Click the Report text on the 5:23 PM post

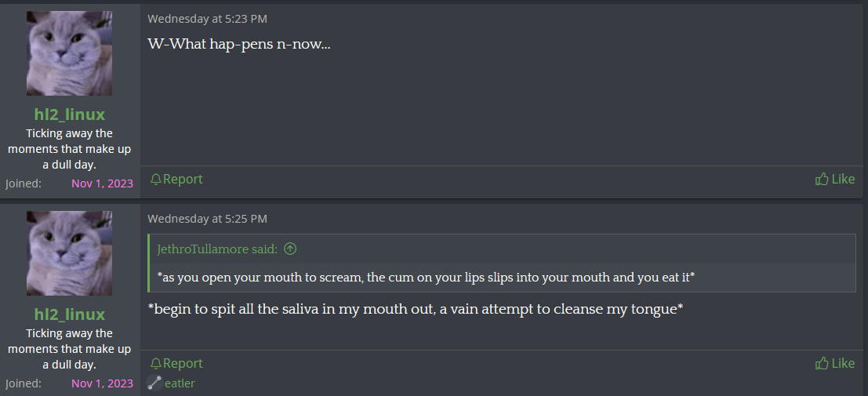(x=183, y=179)
